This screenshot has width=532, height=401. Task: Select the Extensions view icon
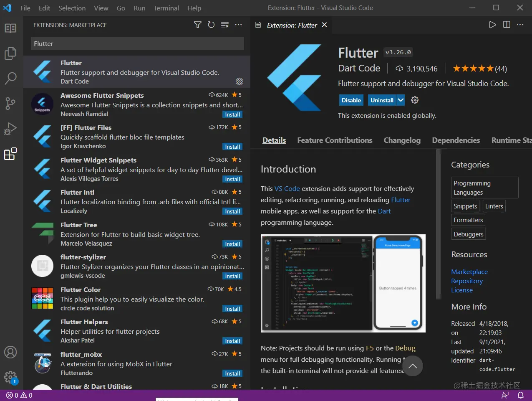[10, 154]
